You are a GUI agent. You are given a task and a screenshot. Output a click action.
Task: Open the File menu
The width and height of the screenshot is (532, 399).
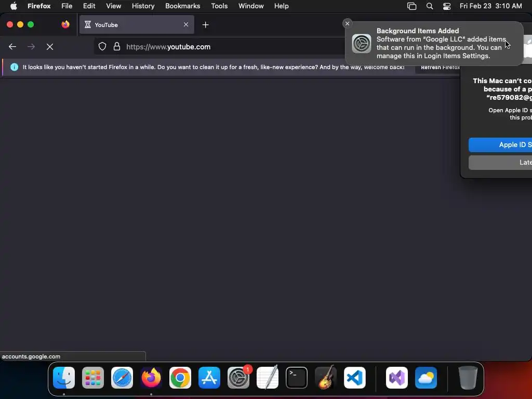(67, 6)
